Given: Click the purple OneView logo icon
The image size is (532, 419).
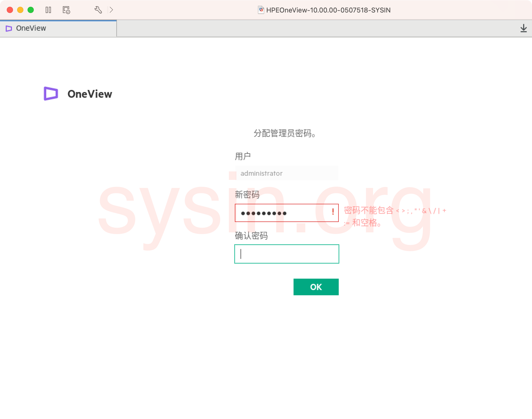Looking at the screenshot, I should [x=51, y=94].
